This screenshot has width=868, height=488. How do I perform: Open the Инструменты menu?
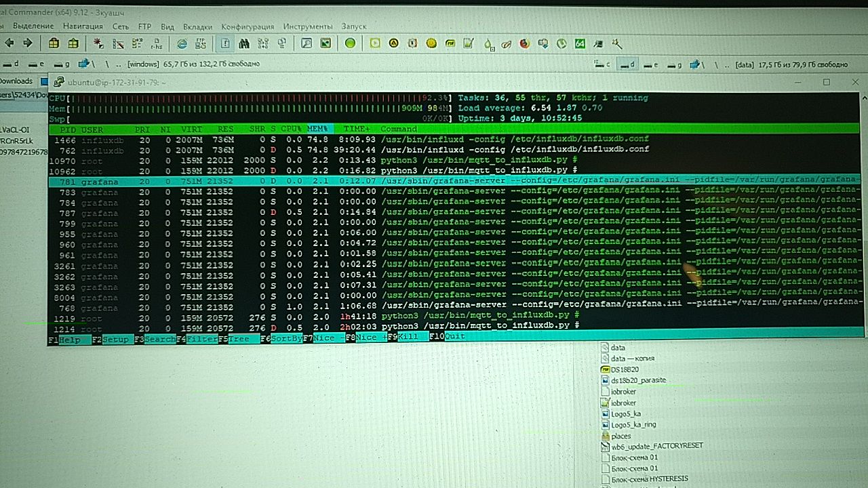pos(308,26)
